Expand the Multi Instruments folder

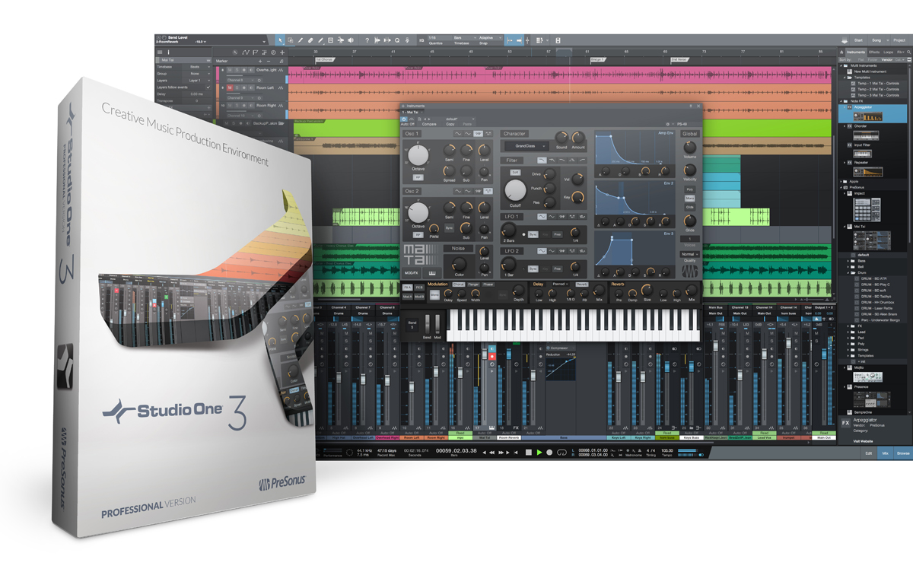[x=841, y=65]
